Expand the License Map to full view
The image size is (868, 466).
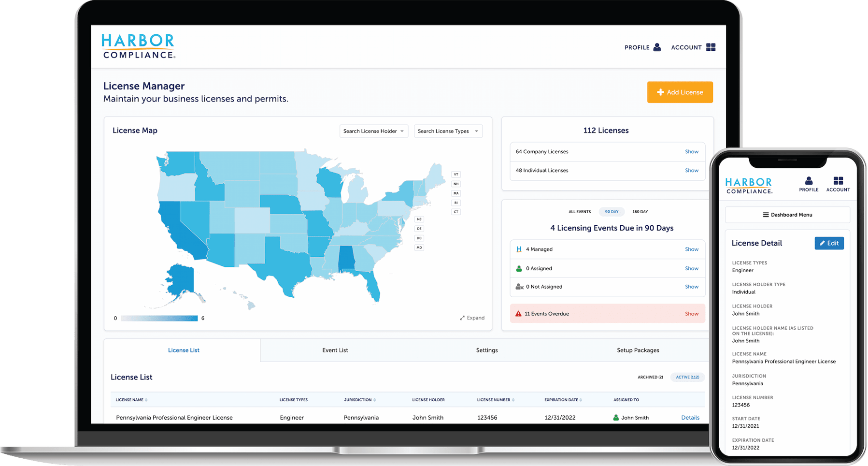472,318
